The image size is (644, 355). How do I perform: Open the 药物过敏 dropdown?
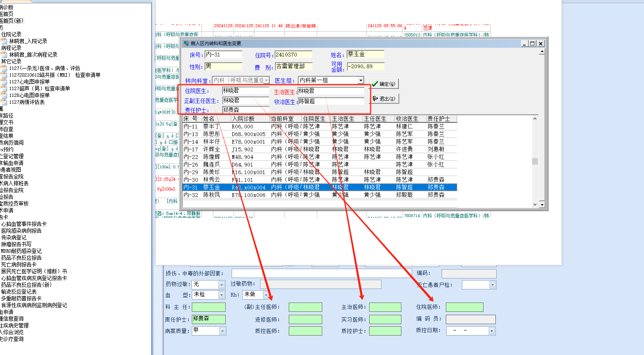[x=221, y=284]
